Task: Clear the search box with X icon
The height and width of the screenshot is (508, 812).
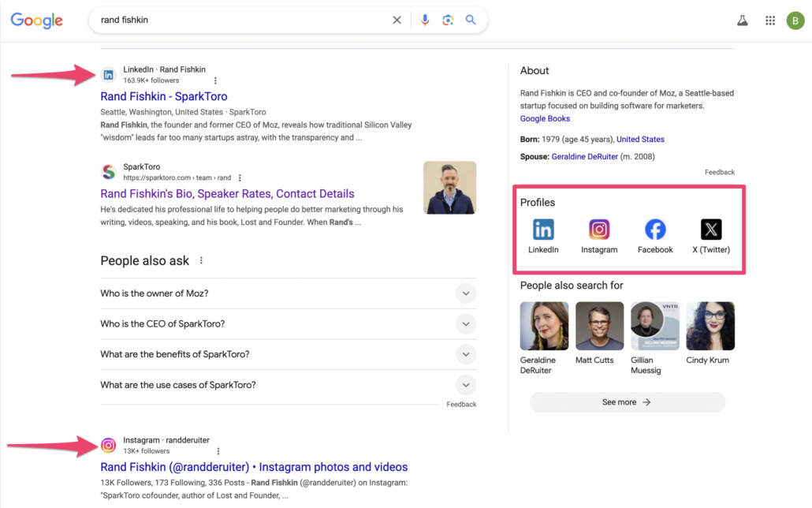Action: pos(397,21)
